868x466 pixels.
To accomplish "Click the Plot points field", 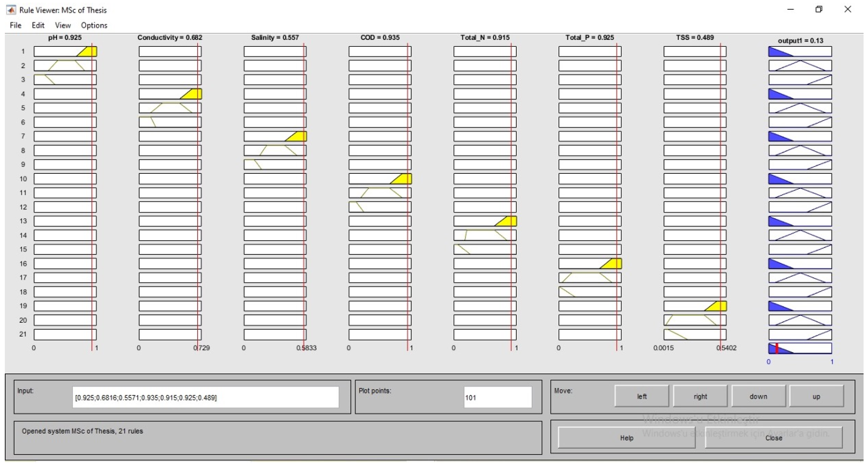I will (497, 397).
